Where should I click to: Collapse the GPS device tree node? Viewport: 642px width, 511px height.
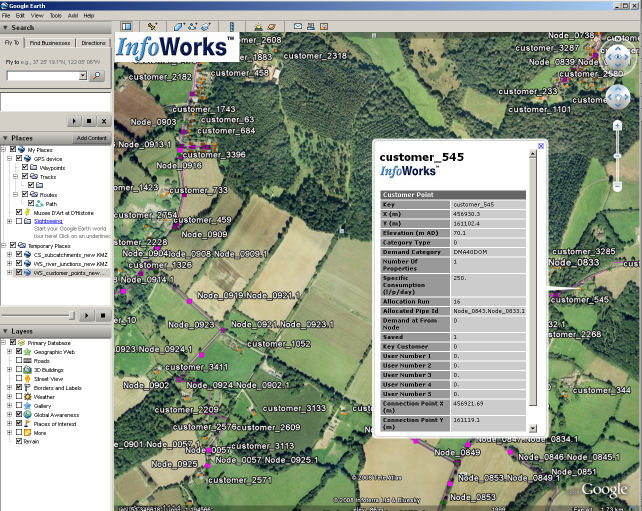[9, 158]
